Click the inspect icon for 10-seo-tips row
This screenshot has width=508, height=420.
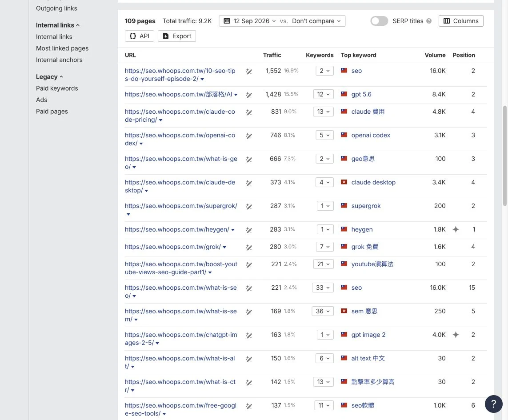pyautogui.click(x=249, y=71)
